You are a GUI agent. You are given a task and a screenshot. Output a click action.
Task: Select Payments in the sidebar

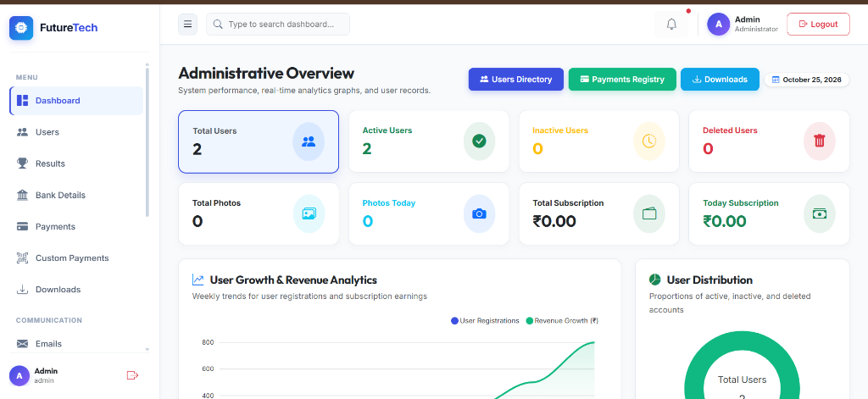click(76, 227)
